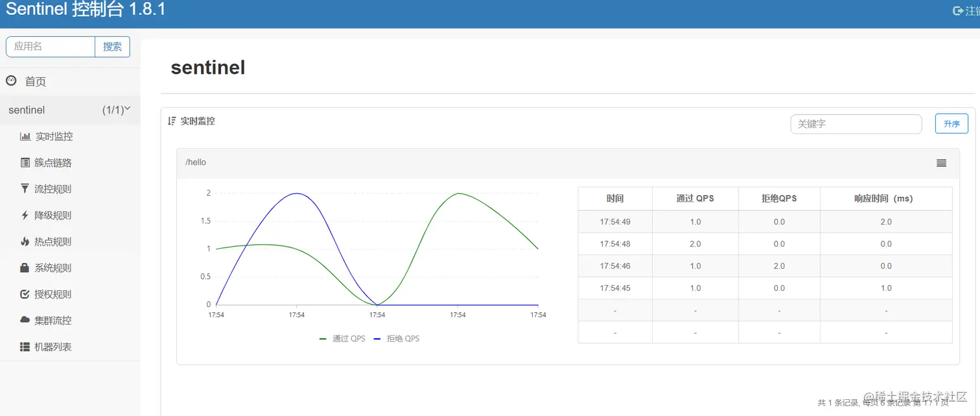Click the 搜索 search button

112,47
